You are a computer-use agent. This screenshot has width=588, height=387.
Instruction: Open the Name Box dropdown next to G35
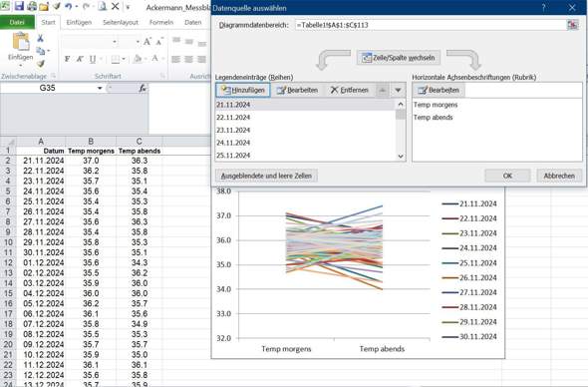pos(100,88)
